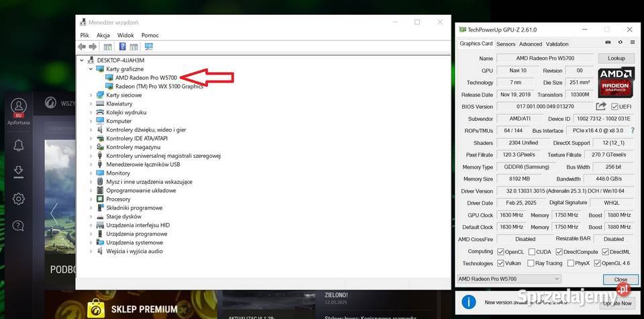Open the Pomoc menu

[x=150, y=36]
